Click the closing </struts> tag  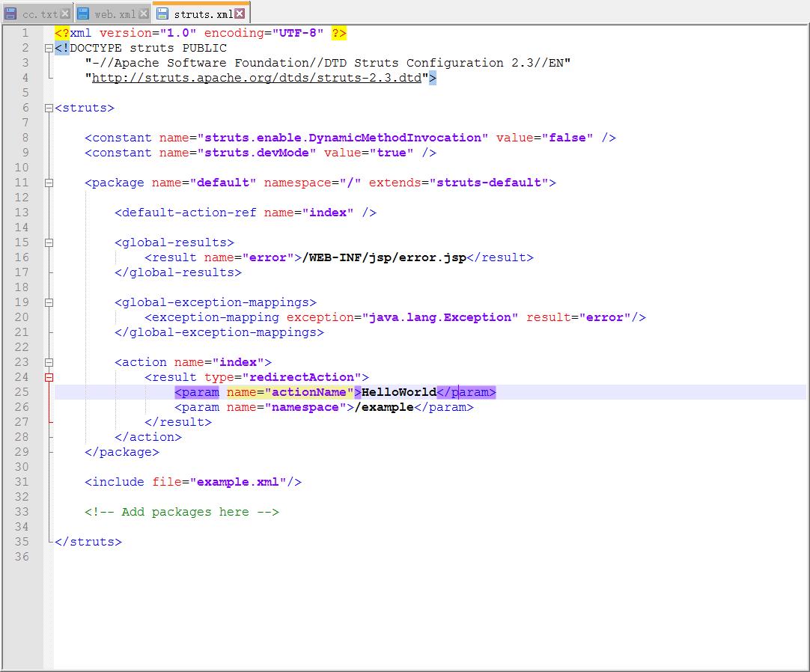point(88,543)
